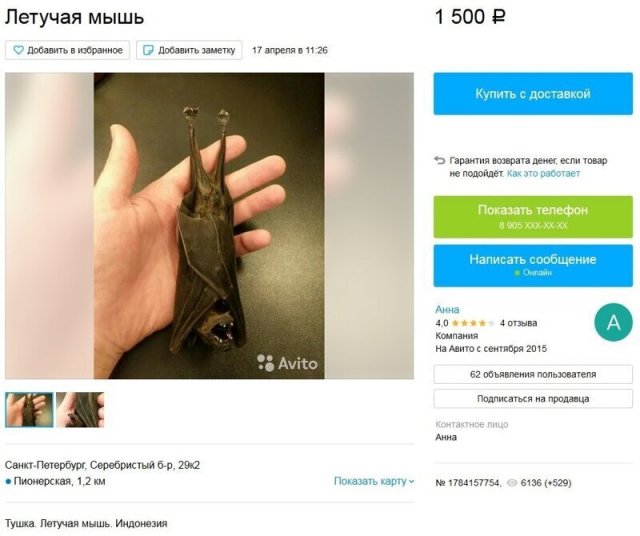Image resolution: width=640 pixels, height=536 pixels.
Task: Click the eye views counter icon
Action: pyautogui.click(x=512, y=483)
